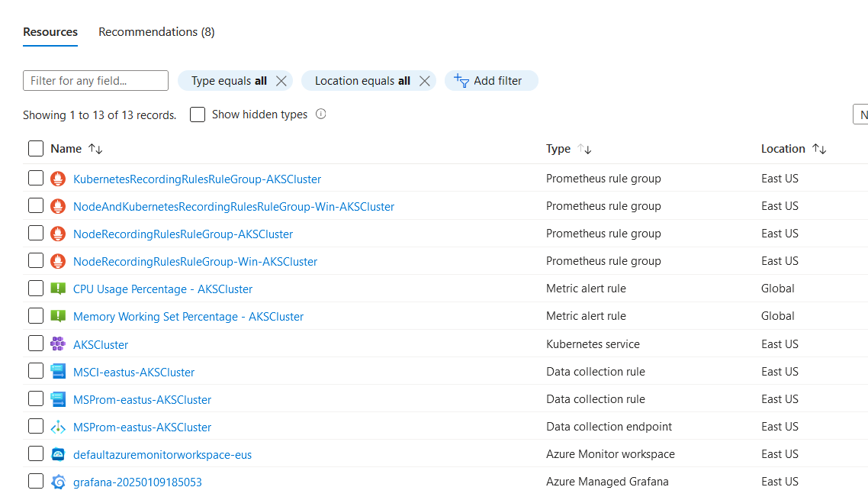Tick the Memory Working Set Percentage row checkbox

coord(35,315)
